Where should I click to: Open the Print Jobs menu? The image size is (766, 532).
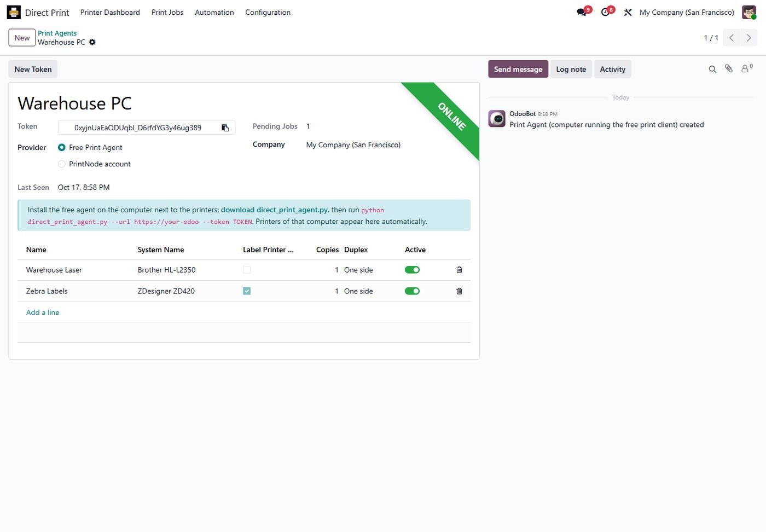167,12
